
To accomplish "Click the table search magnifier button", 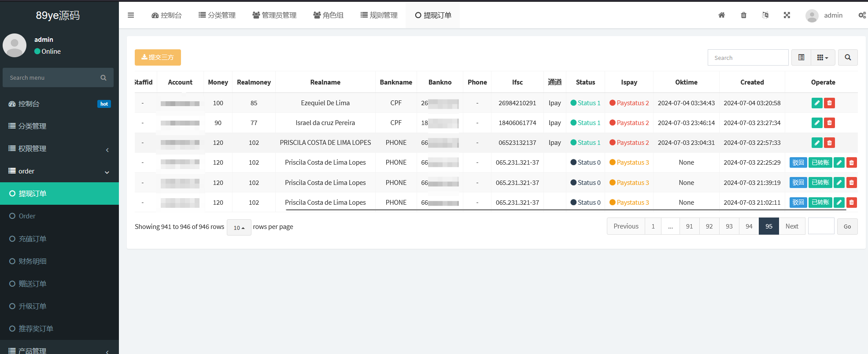I will tap(848, 57).
